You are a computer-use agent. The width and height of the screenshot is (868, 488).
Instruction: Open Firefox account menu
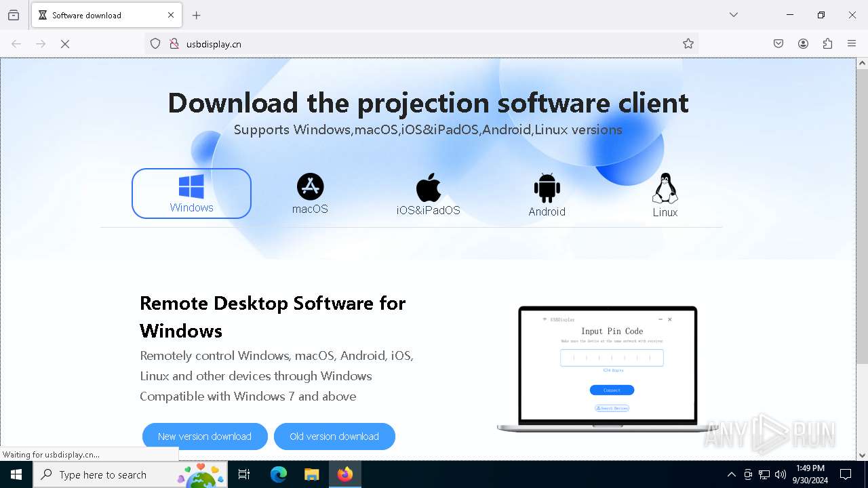(803, 43)
